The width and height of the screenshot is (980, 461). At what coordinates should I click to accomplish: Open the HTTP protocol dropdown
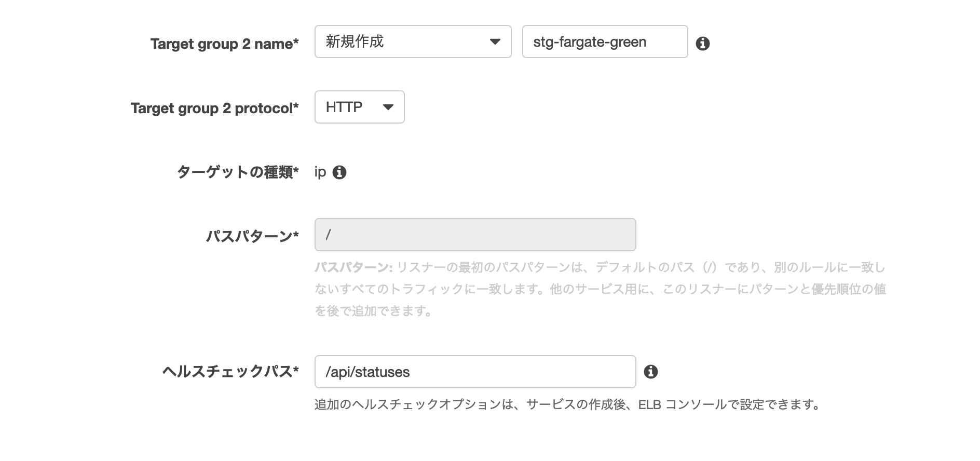[x=359, y=107]
